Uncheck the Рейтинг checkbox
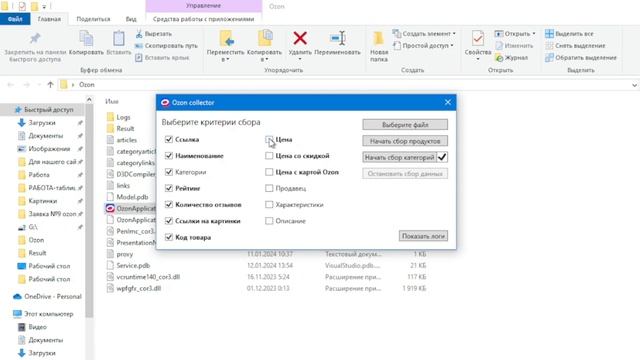 169,188
